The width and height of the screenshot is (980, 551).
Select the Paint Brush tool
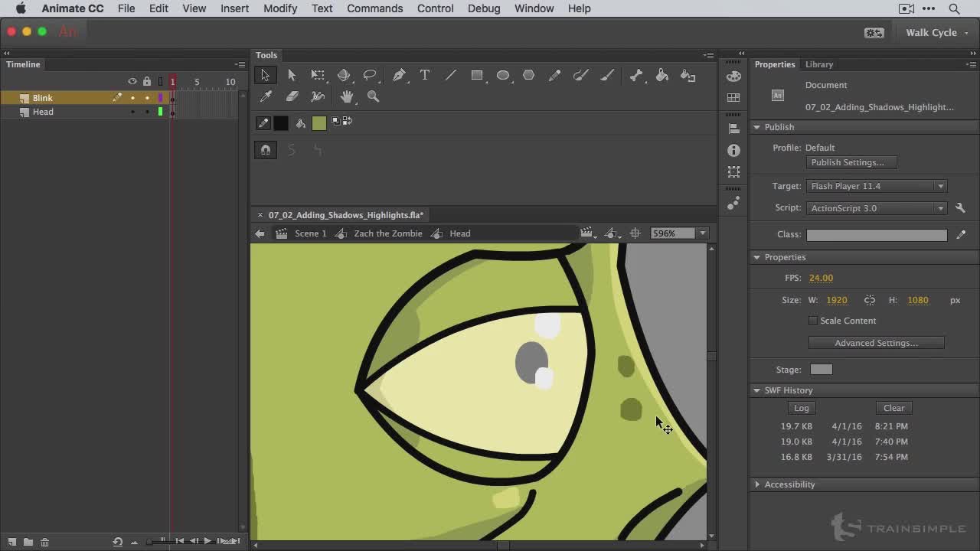click(581, 75)
